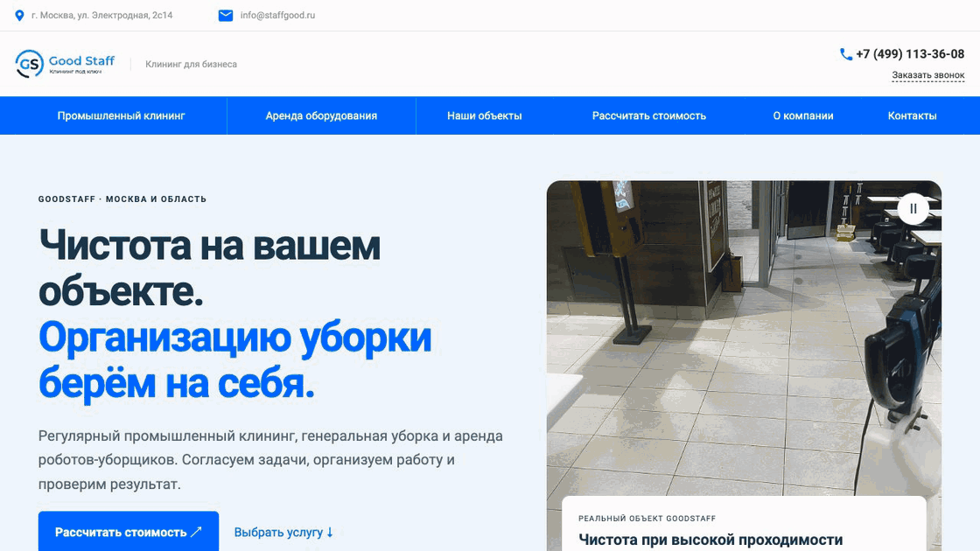Click the info@staffgood.ru email link

pyautogui.click(x=277, y=15)
